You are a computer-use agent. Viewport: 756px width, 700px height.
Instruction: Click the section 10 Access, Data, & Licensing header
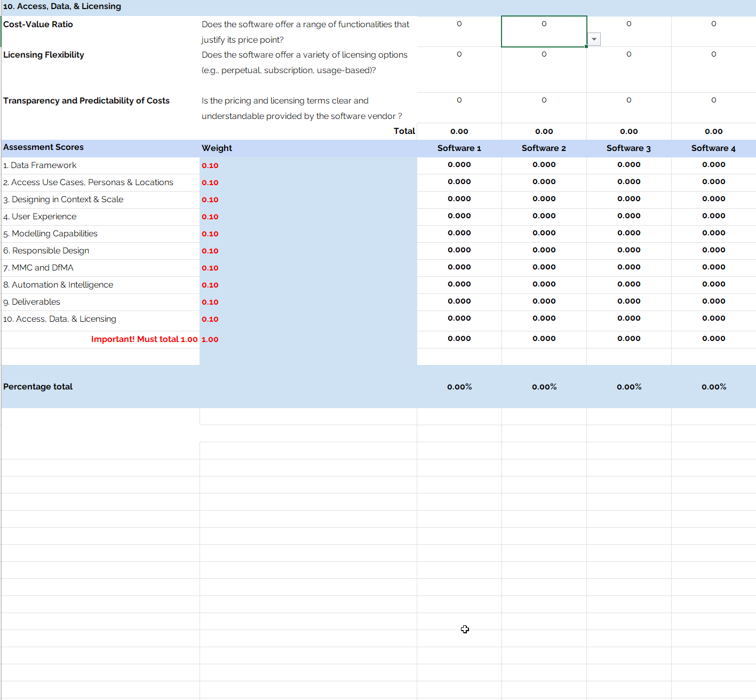pyautogui.click(x=62, y=6)
